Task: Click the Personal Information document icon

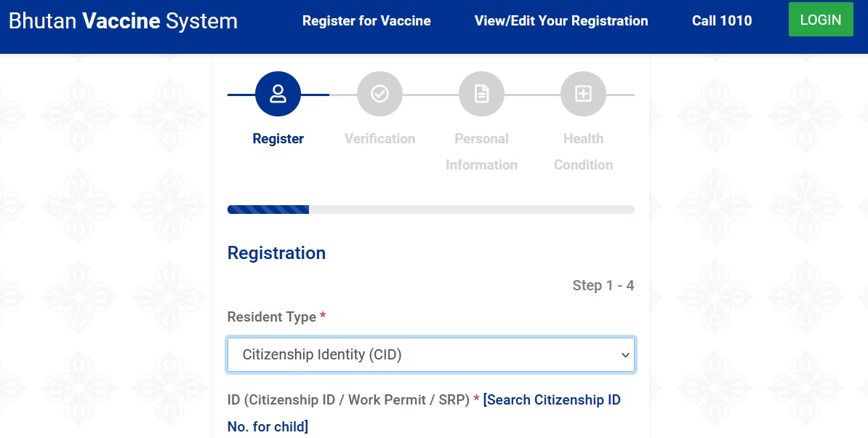Action: pos(481,94)
